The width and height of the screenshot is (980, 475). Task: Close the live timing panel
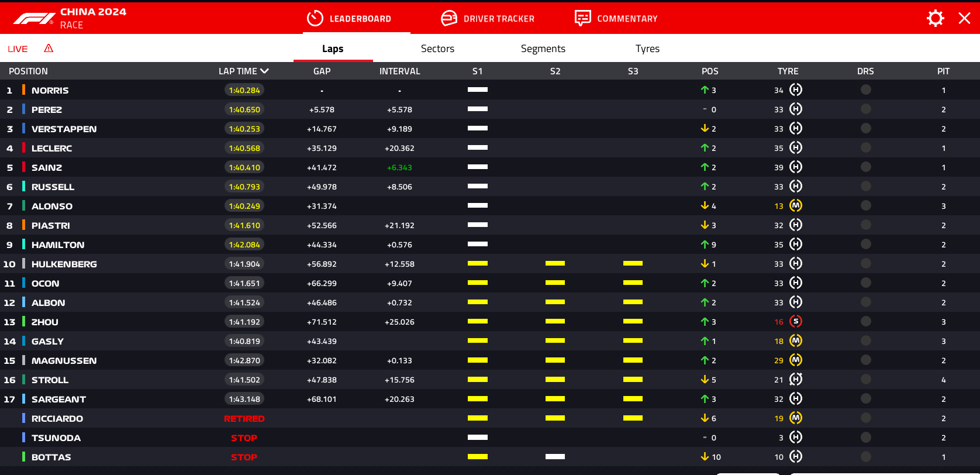point(964,18)
